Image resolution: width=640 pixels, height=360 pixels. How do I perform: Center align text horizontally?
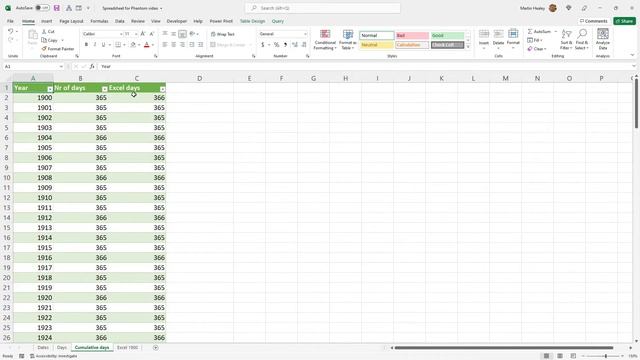173,44
